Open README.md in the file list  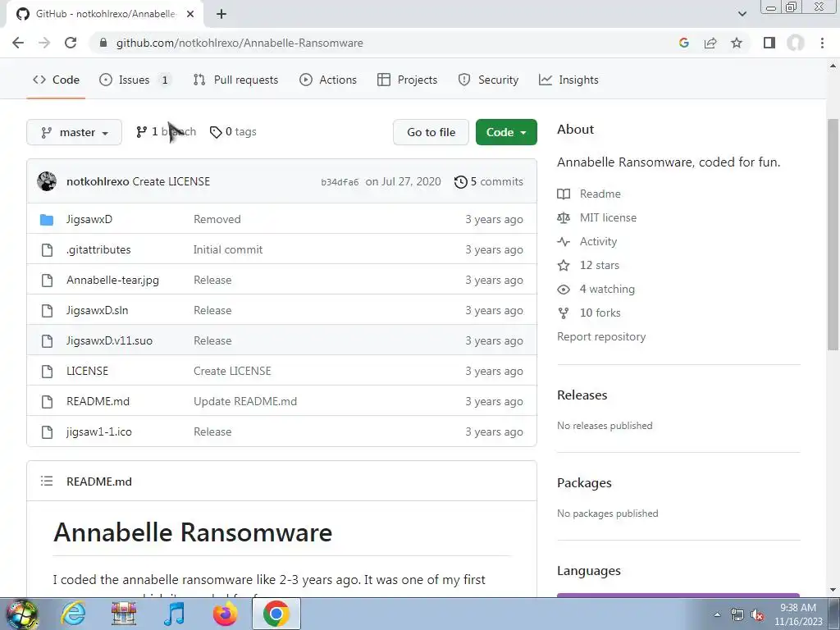pyautogui.click(x=98, y=401)
